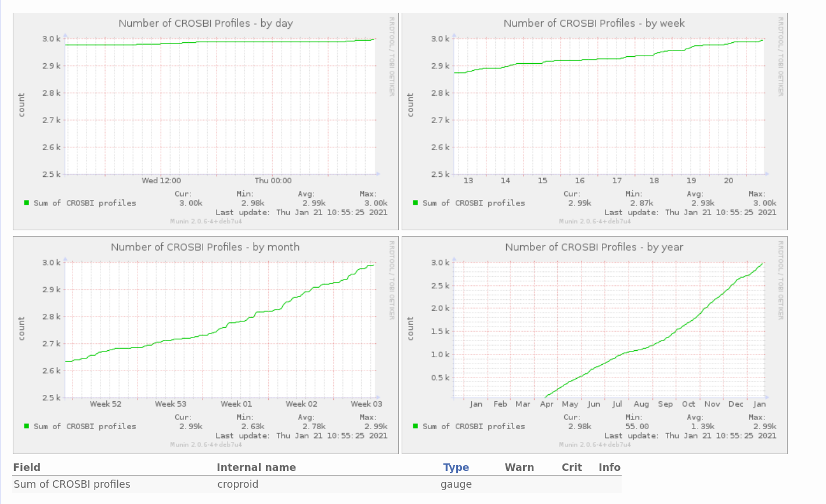Open the 'Number of CROSBI Profiles - by day' graph

[x=205, y=116]
